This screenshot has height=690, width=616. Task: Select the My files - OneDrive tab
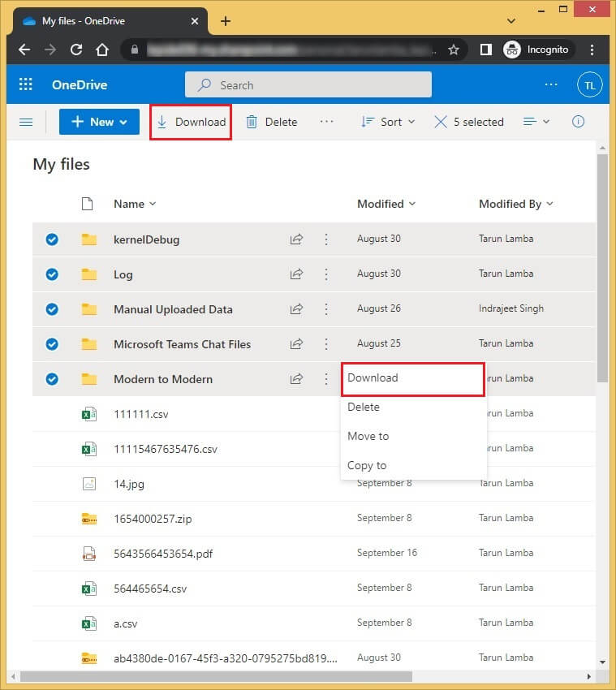(x=110, y=21)
